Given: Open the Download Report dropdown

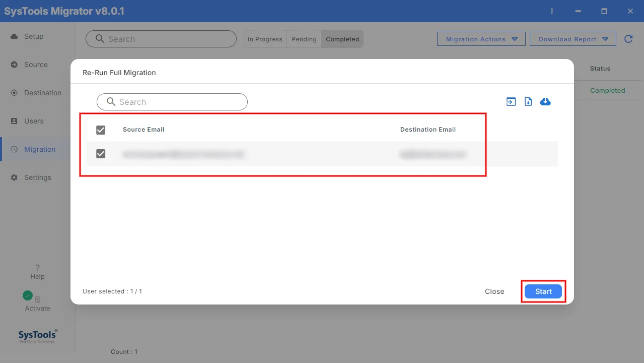Looking at the screenshot, I should 573,39.
